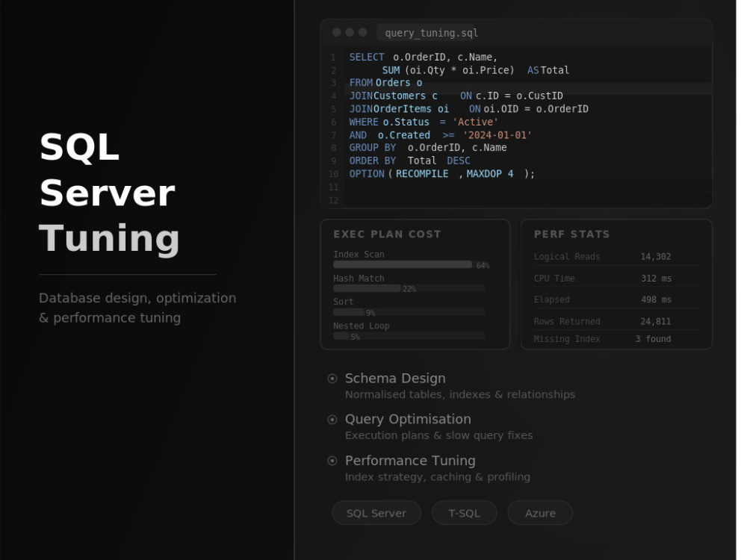
Task: Click the 'Query Optimisation' heading
Action: (408, 419)
